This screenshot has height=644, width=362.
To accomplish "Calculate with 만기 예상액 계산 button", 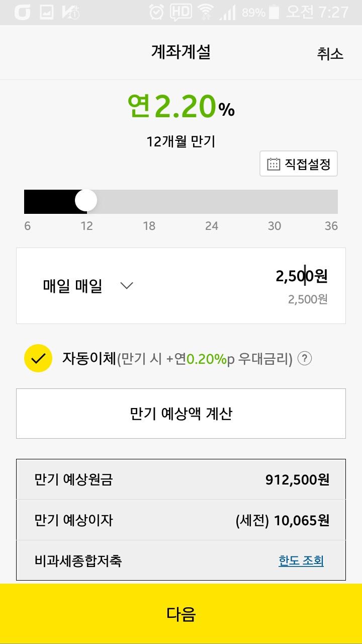I will tap(181, 414).
